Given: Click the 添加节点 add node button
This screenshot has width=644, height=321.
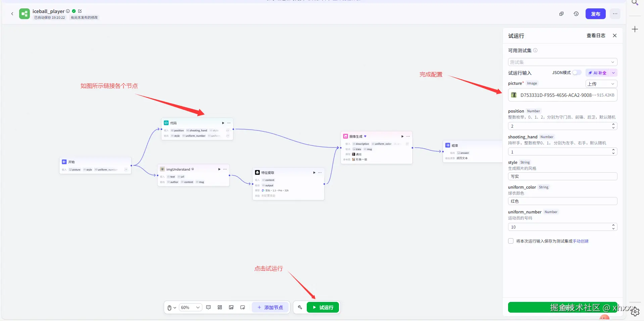Looking at the screenshot, I should [x=270, y=307].
